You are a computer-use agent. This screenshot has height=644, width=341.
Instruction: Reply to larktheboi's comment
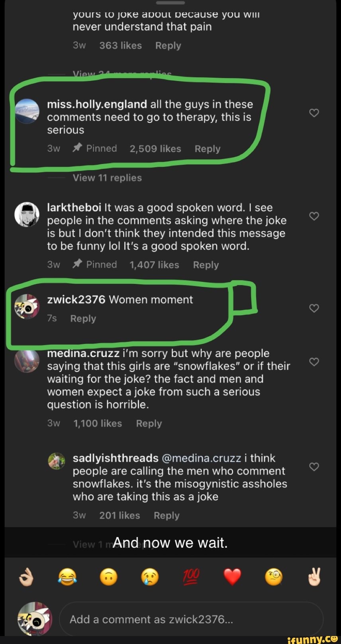point(206,265)
